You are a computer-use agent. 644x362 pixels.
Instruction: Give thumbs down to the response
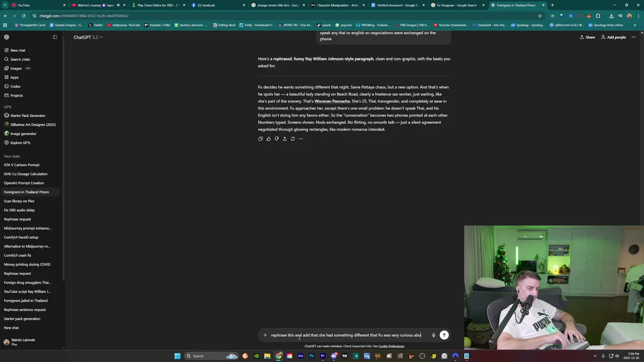(276, 139)
